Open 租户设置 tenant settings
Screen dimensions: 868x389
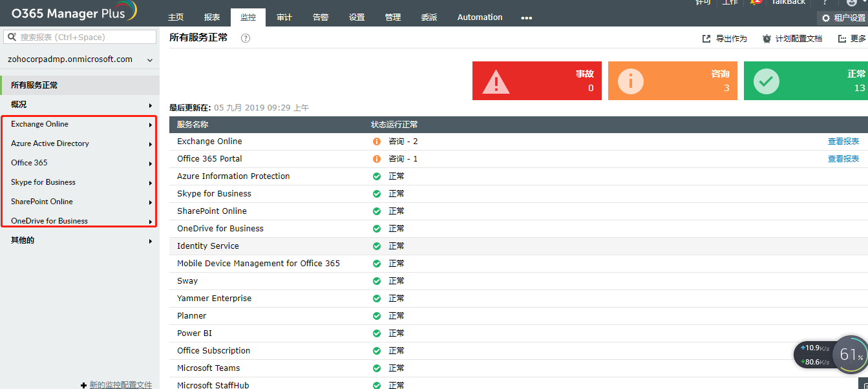coord(842,18)
